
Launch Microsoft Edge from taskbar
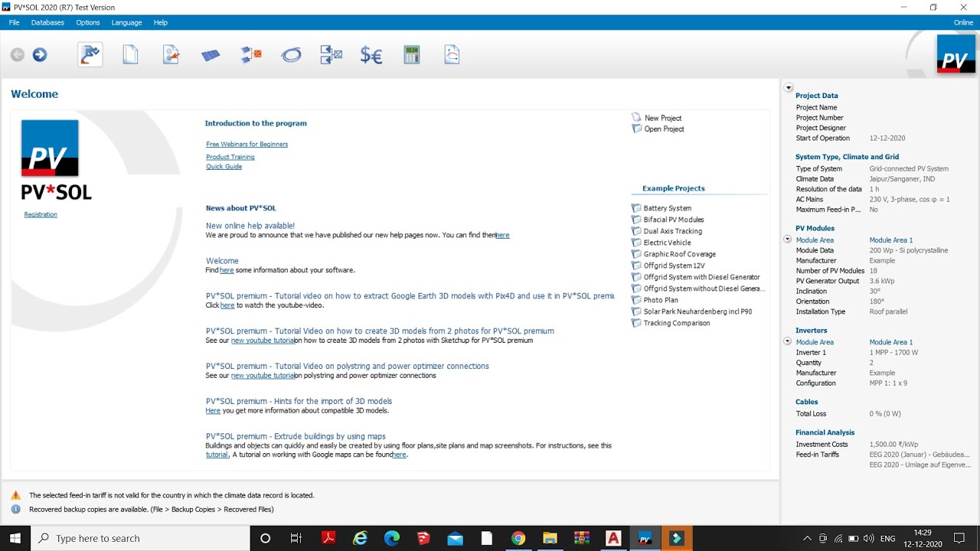pos(392,538)
